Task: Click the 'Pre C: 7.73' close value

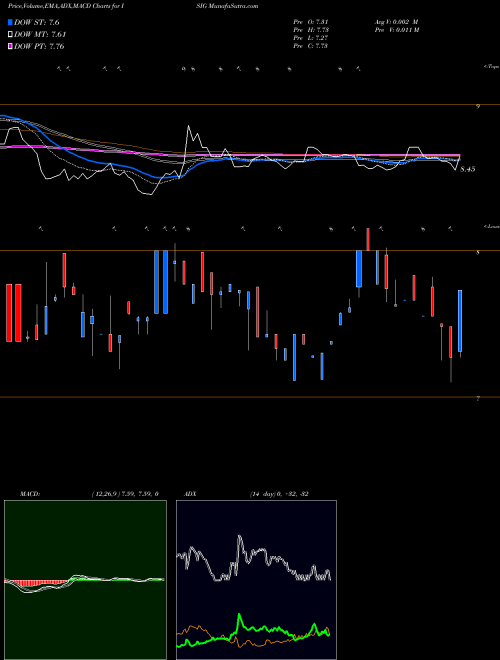Action: [x=311, y=46]
